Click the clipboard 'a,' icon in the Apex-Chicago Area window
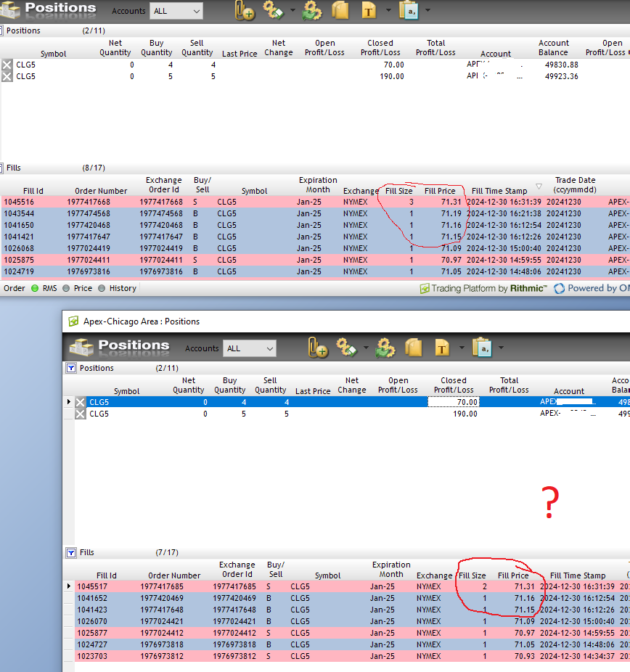Viewport: 630px width, 672px height. pyautogui.click(x=481, y=348)
